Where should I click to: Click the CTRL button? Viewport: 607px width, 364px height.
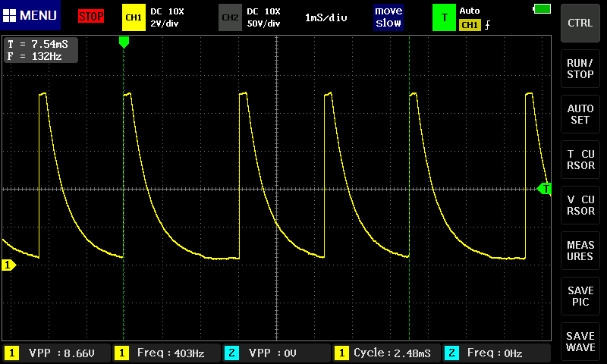tap(580, 23)
